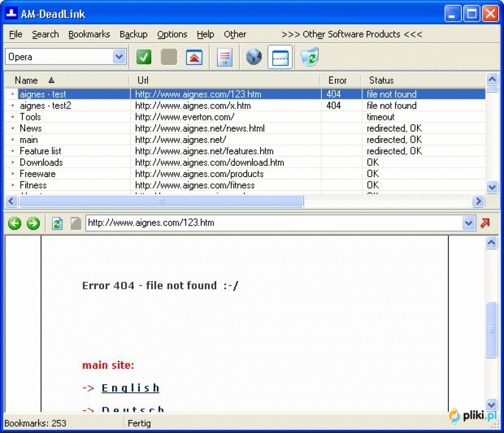The image size is (504, 433).
Task: Click the recycle bin refresh icon
Action: click(x=309, y=57)
